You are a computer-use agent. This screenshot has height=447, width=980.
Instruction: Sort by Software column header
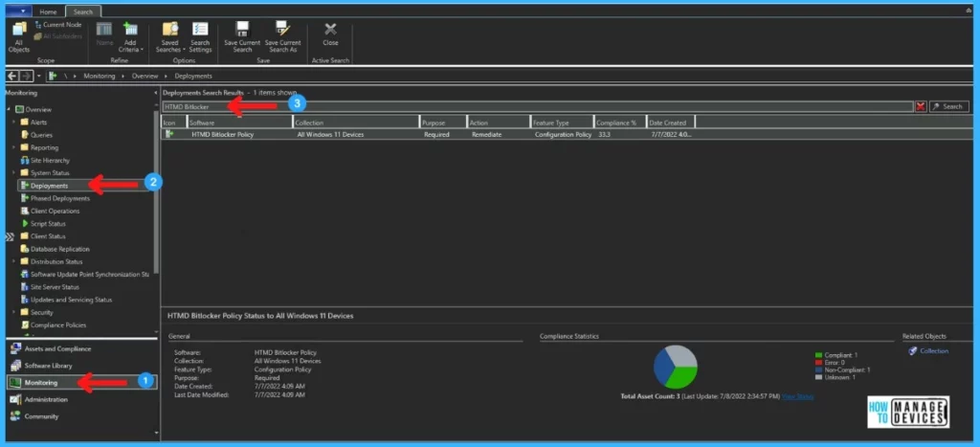point(239,123)
